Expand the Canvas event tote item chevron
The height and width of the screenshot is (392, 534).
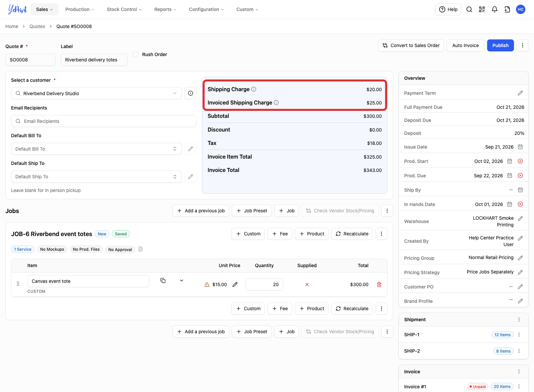(x=182, y=280)
